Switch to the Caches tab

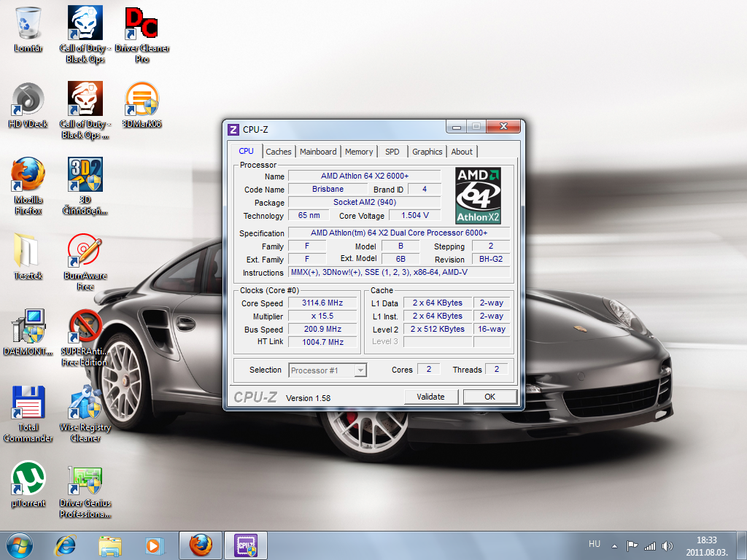click(278, 152)
